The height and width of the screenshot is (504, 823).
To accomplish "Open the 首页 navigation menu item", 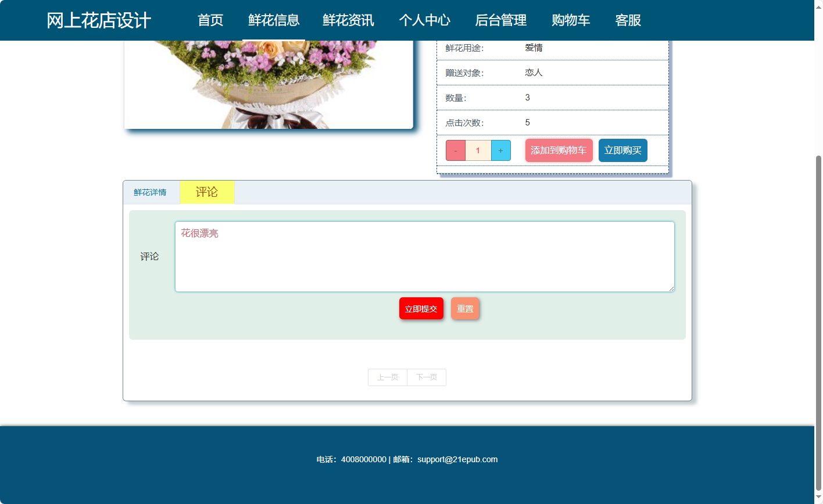I will (x=210, y=20).
